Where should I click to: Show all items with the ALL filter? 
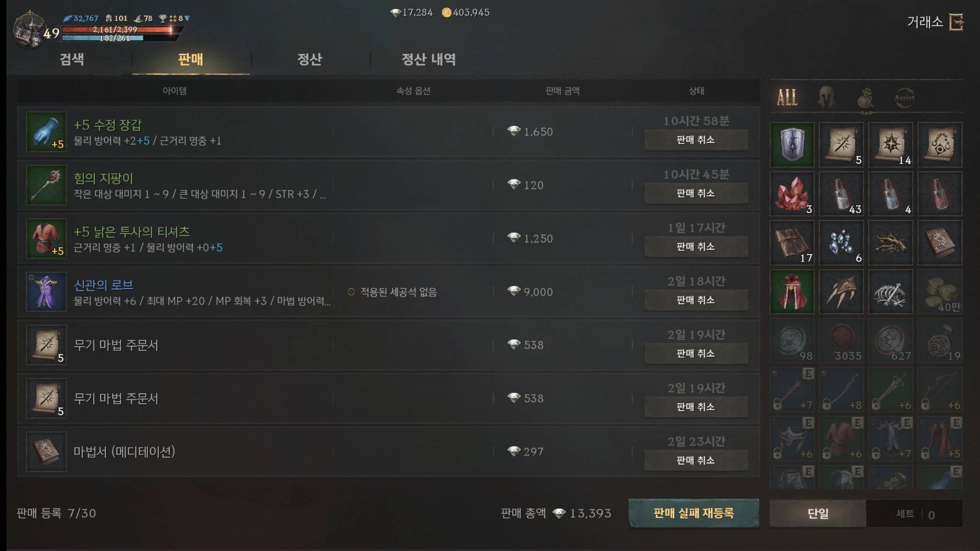(x=787, y=98)
